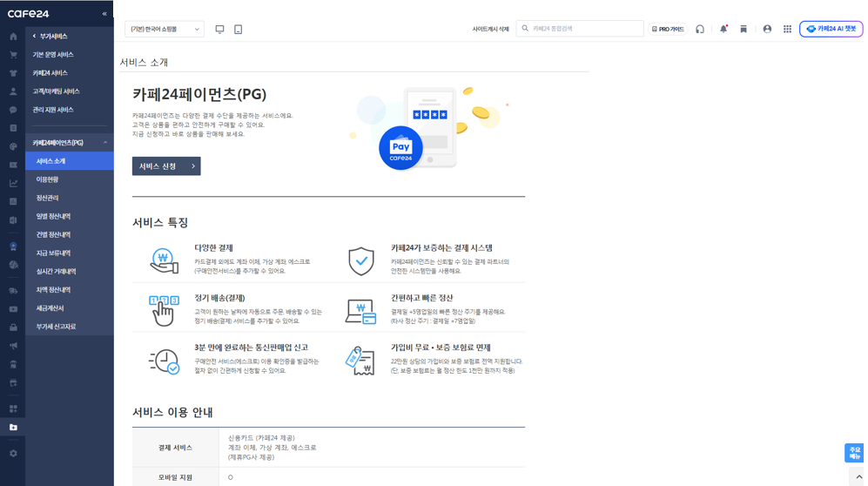Open 카페24 서비스 menu item
This screenshot has height=486, width=868.
(50, 73)
